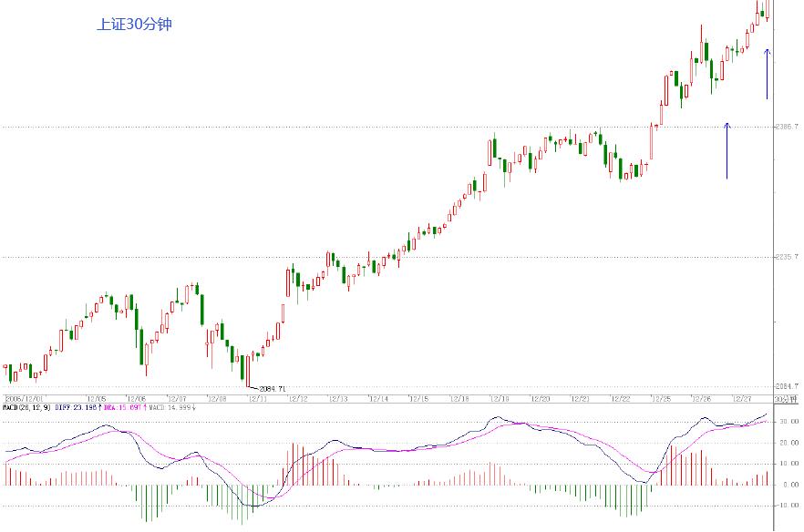Click the 30.00 MACD scale label
Screen dimensions: 804x532
point(789,421)
